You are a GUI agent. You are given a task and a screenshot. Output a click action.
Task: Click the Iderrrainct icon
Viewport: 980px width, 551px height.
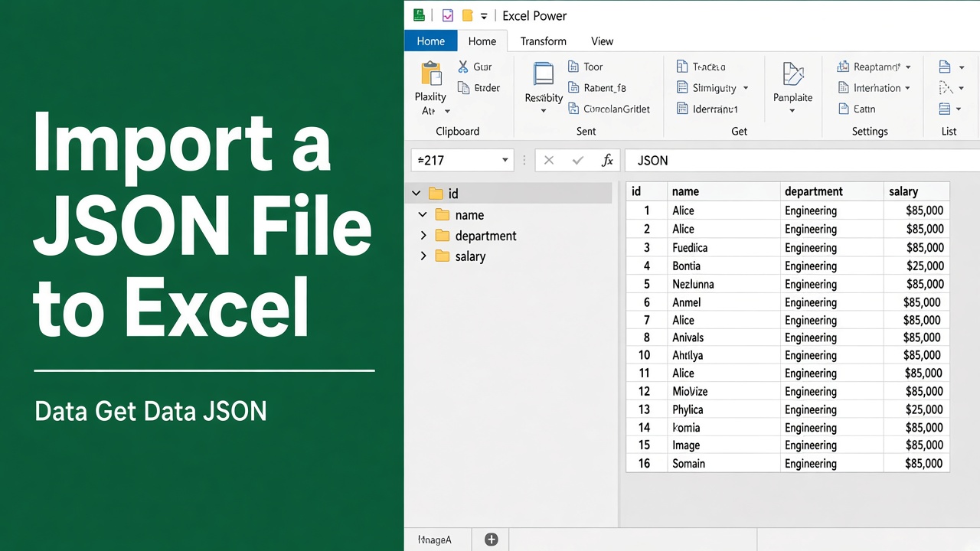coord(682,109)
